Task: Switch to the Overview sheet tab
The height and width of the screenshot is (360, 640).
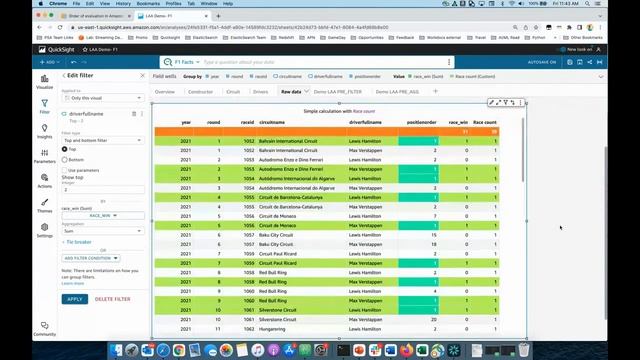Action: coord(164,92)
